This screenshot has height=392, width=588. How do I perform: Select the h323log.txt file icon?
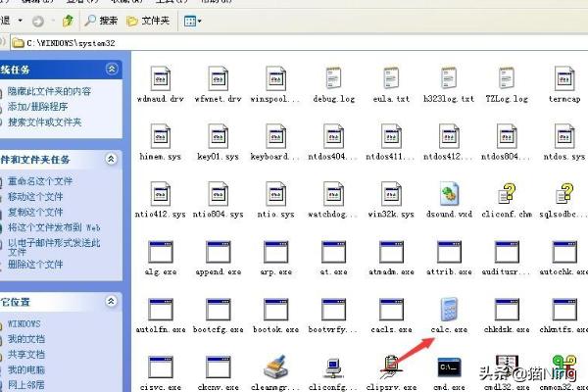[x=449, y=78]
